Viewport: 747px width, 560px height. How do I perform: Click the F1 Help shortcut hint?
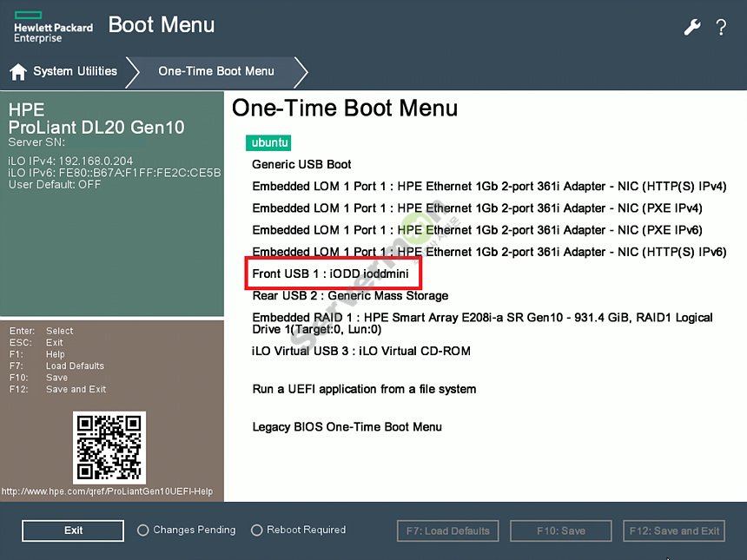[x=37, y=354]
